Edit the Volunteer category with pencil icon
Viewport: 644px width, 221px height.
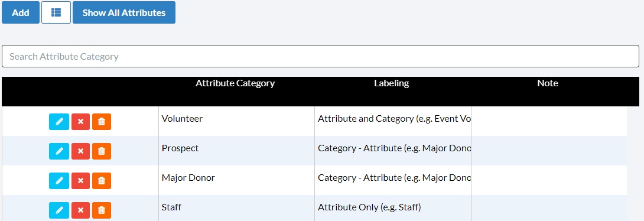pos(59,122)
